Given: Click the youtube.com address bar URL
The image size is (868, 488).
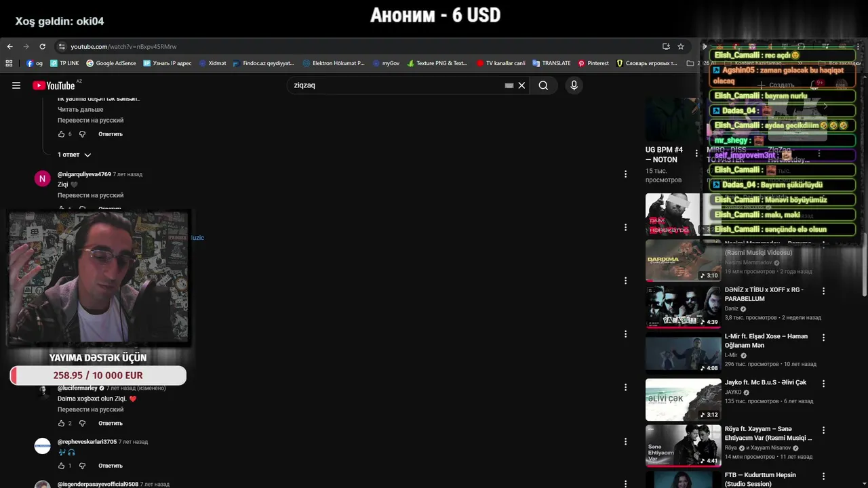Looking at the screenshot, I should [123, 47].
